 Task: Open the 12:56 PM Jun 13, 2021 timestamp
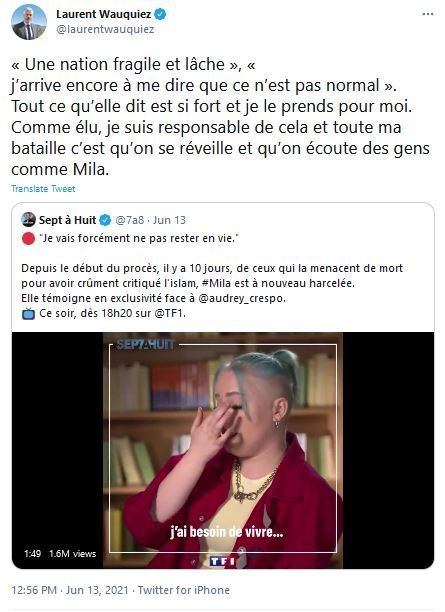[x=70, y=590]
